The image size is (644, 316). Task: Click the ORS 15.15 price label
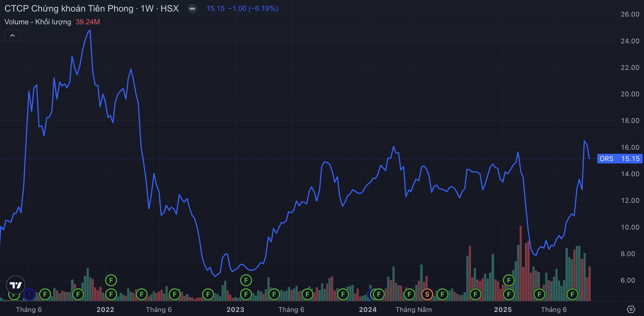pyautogui.click(x=619, y=159)
